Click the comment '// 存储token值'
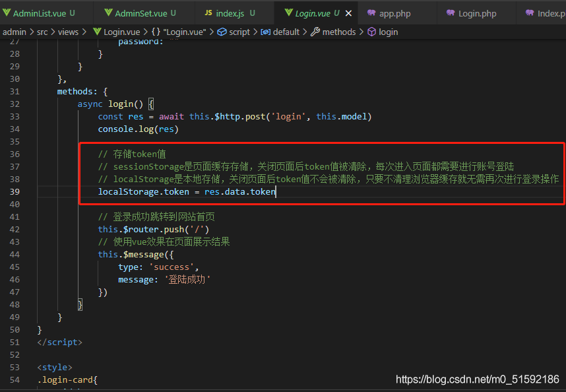Screen dimensions: 566x392 pos(132,154)
